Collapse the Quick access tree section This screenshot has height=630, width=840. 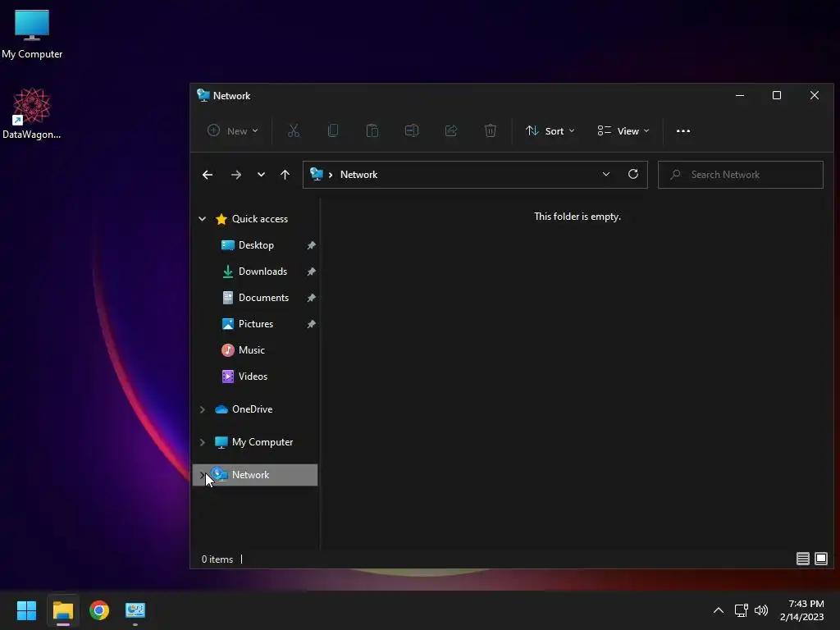(x=203, y=218)
